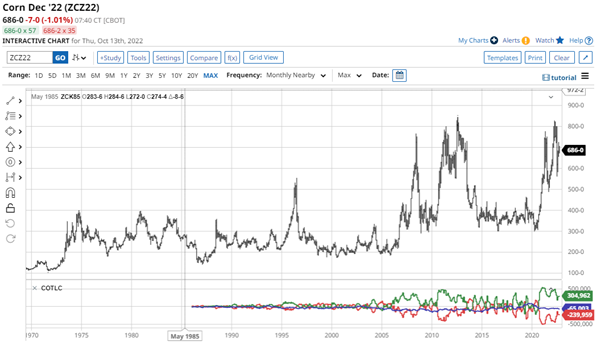The image size is (605, 363).
Task: Expand shapes tool options arrow
Action: click(x=20, y=132)
